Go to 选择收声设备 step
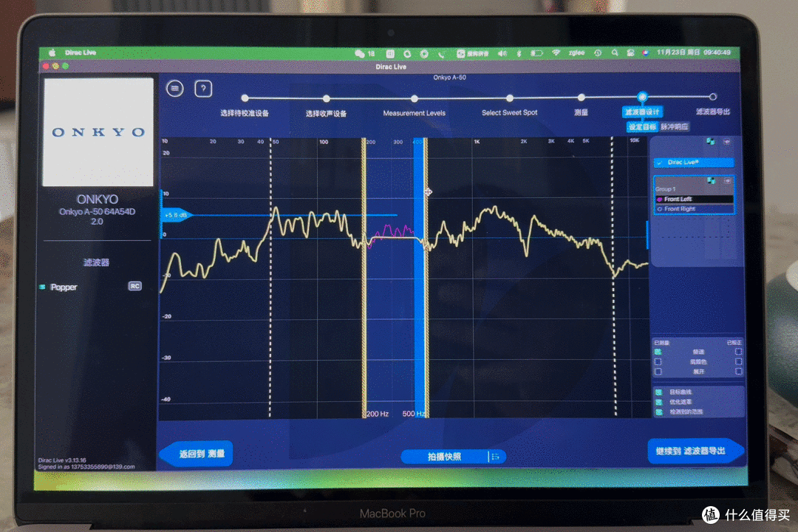Screen dimensions: 798x532 [327, 98]
